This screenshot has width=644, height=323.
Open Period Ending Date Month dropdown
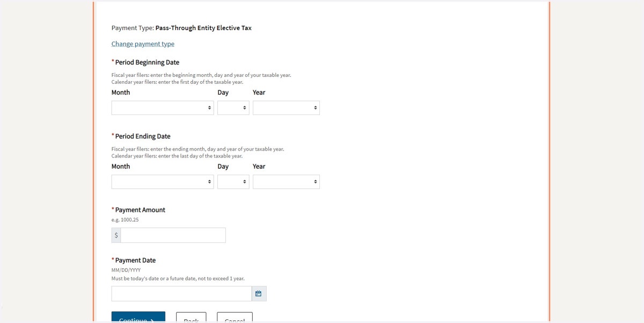click(x=163, y=182)
